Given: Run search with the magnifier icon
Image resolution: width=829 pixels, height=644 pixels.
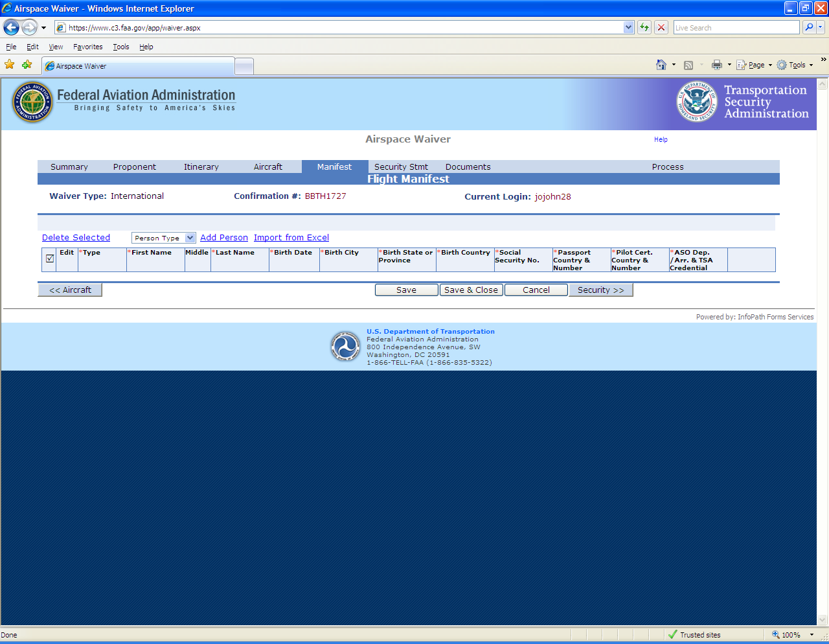Looking at the screenshot, I should 808,27.
